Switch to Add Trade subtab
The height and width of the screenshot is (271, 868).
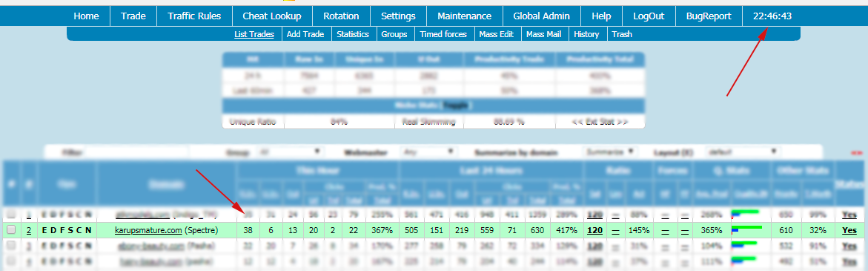[305, 34]
